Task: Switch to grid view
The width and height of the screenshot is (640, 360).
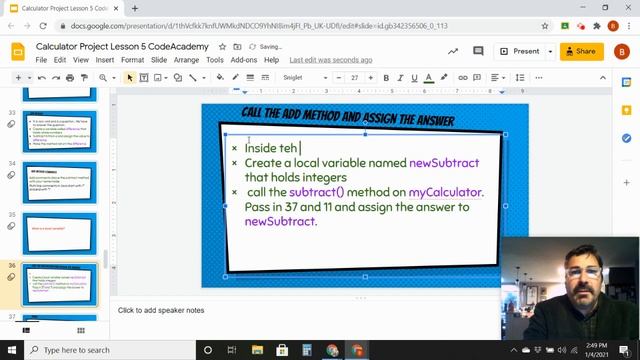Action: point(81,330)
